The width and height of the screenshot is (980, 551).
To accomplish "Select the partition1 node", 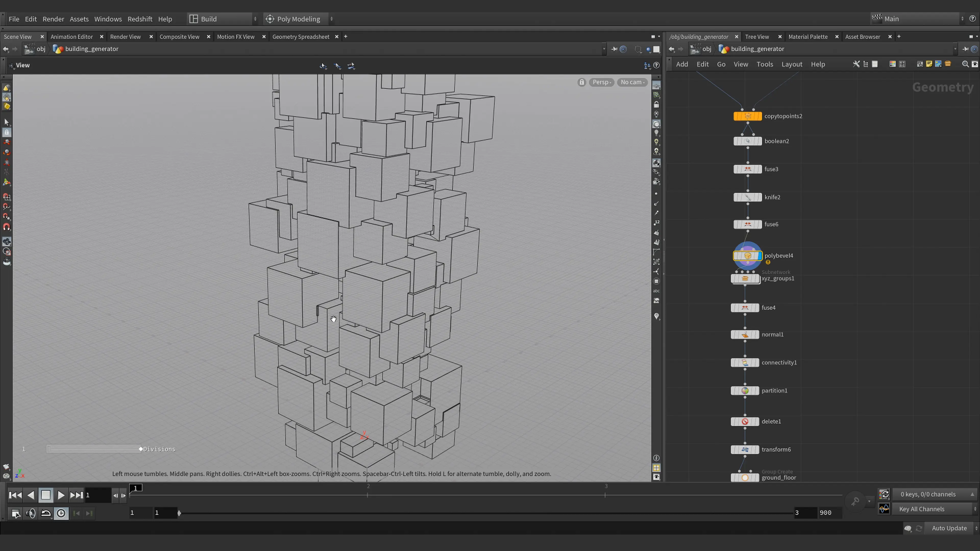I will point(745,391).
